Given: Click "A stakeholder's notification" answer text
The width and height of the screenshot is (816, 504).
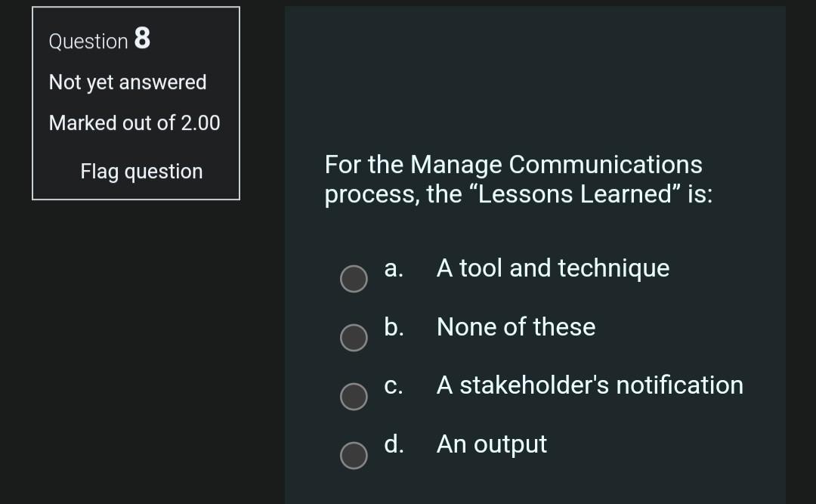Looking at the screenshot, I should point(589,385).
